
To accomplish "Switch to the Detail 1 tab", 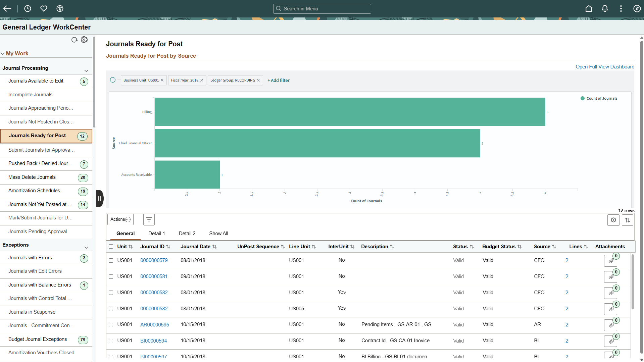I will coord(157,234).
